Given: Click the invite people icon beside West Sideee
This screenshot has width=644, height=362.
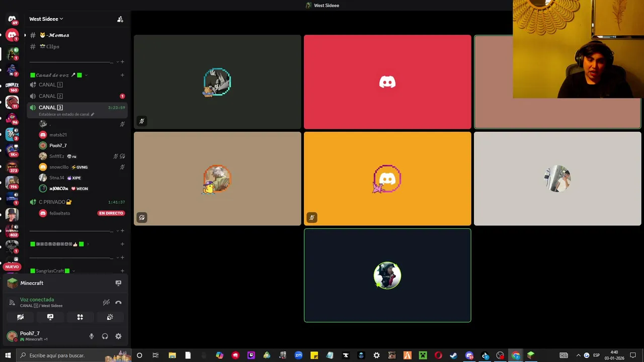Looking at the screenshot, I should [x=120, y=19].
